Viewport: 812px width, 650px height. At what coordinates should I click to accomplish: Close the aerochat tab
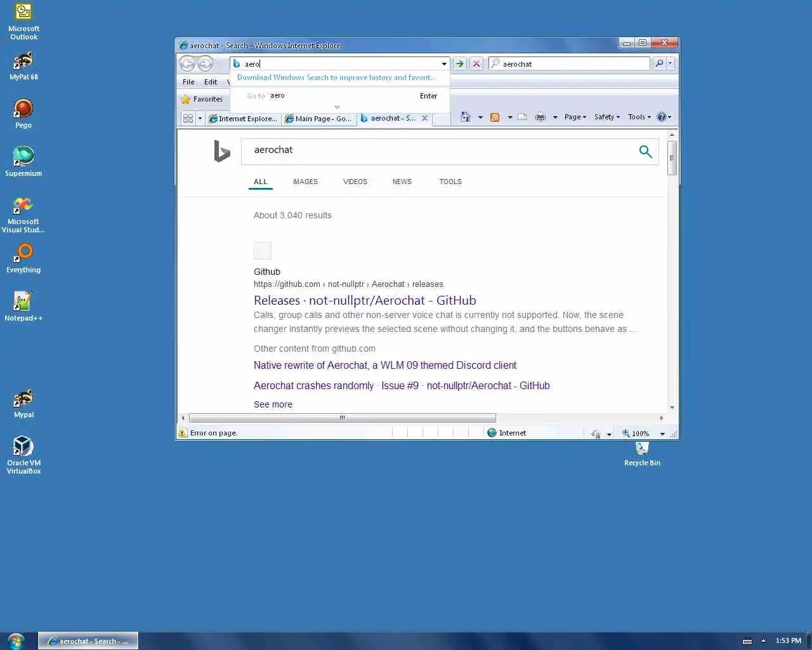pyautogui.click(x=425, y=118)
